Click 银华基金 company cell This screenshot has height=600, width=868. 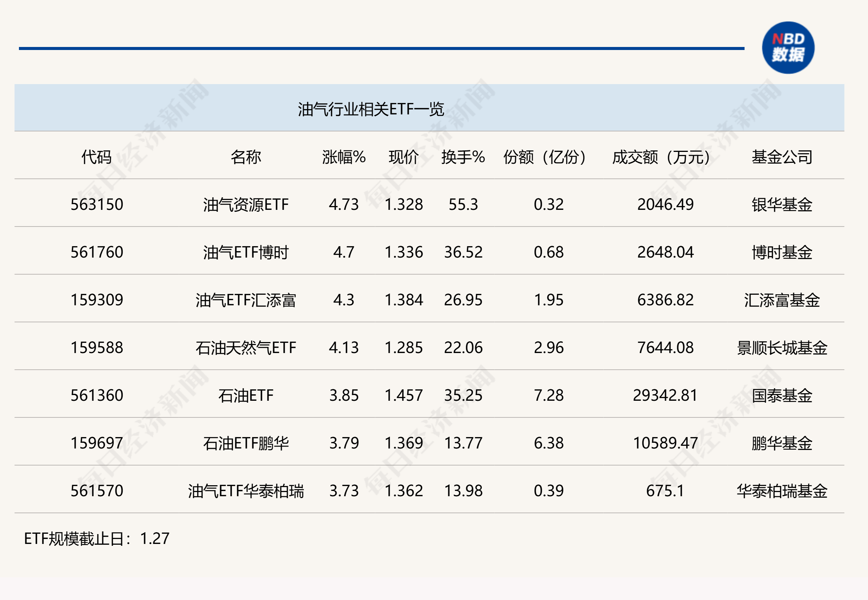[782, 205]
